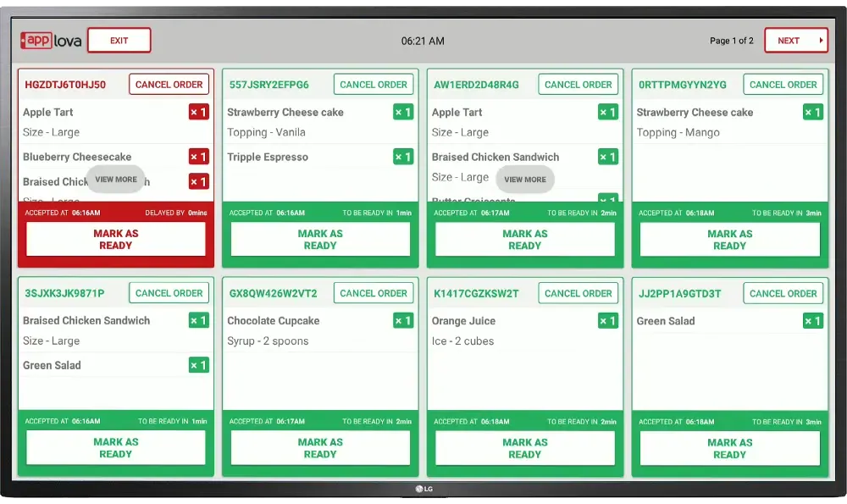Click the Applova logo
The height and width of the screenshot is (504, 847).
point(52,41)
